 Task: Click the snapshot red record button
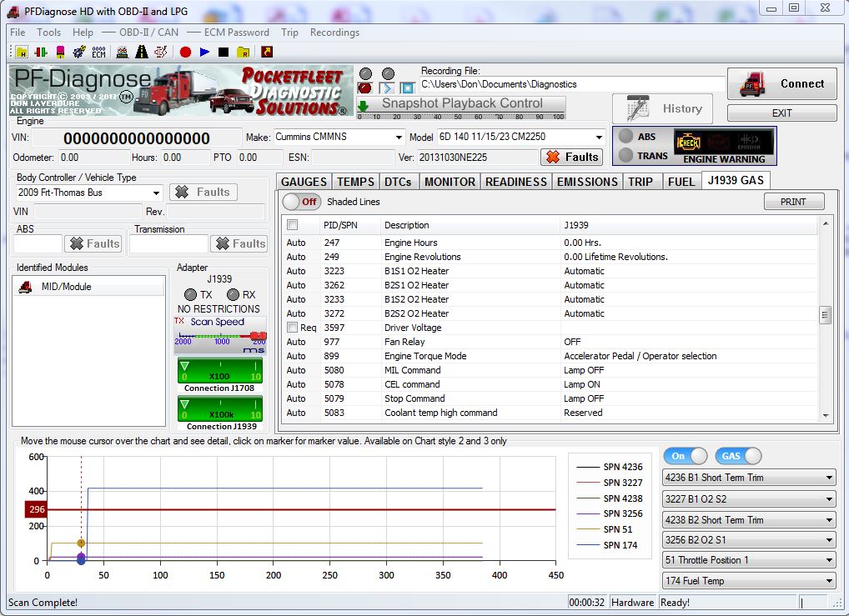click(x=365, y=88)
